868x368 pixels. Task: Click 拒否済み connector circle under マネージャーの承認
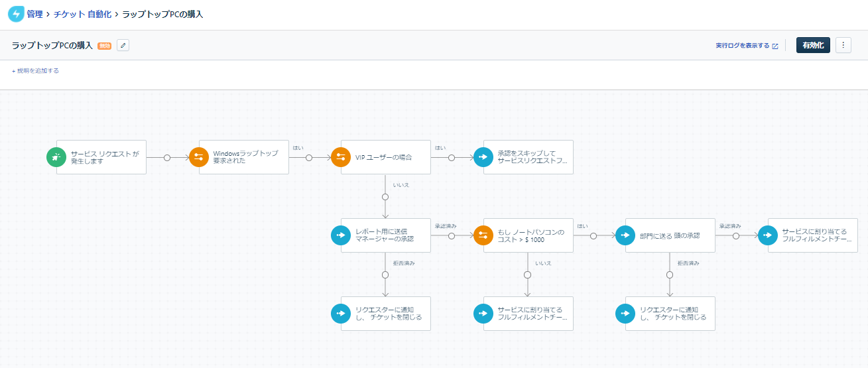pyautogui.click(x=385, y=275)
